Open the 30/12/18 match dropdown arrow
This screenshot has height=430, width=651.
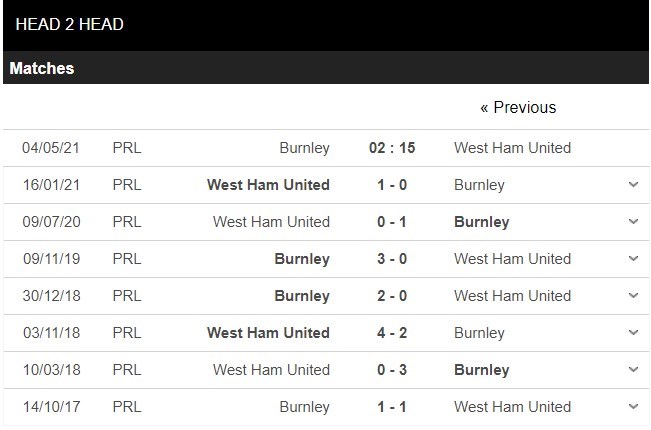[x=633, y=296]
